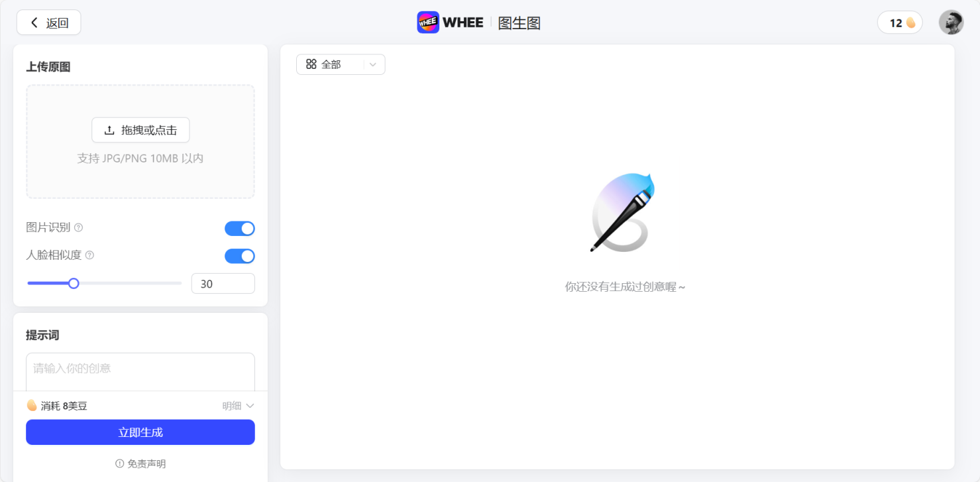Screen dimensions: 980x482
Task: Open the 全部 filter dropdown
Action: (340, 64)
